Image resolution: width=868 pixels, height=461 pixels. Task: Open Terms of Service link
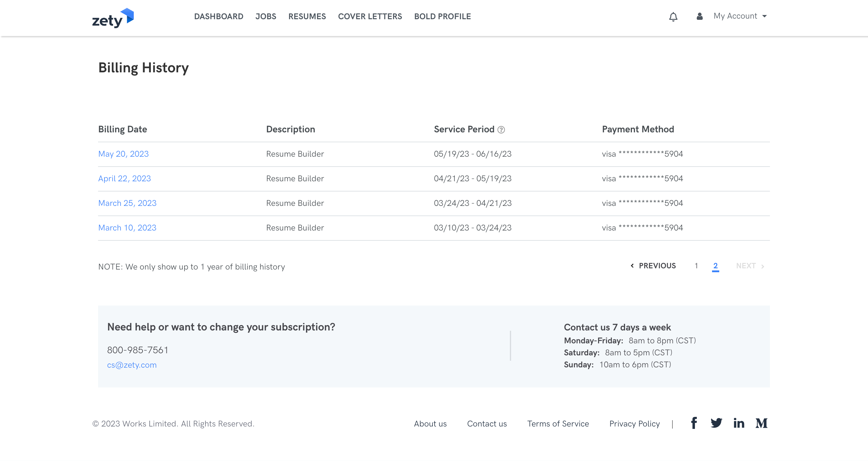(x=558, y=423)
